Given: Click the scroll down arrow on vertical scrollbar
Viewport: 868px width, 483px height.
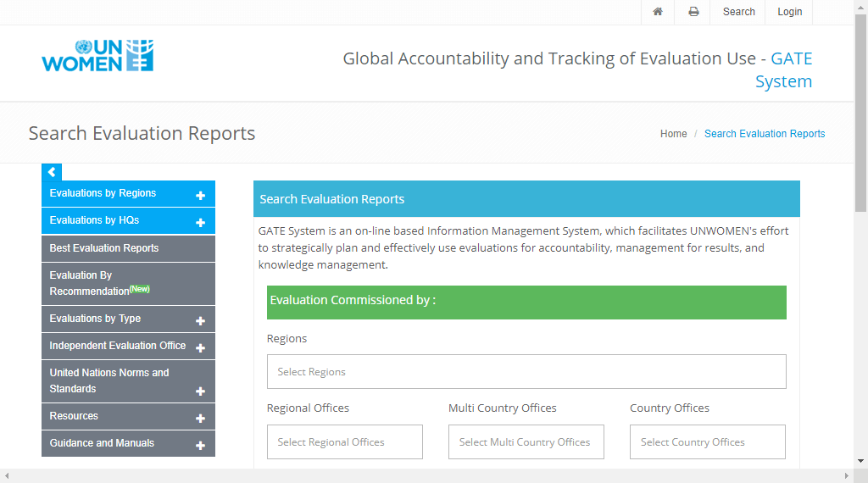Looking at the screenshot, I should coord(861,461).
